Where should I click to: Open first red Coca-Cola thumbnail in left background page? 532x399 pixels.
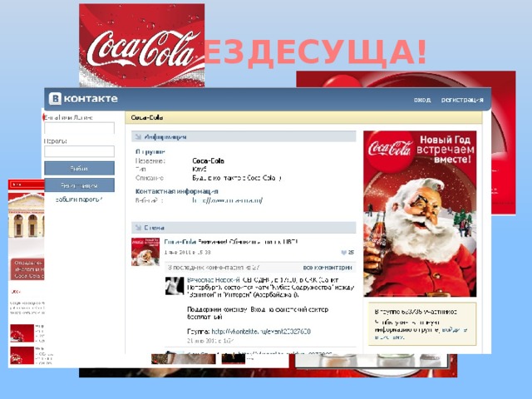point(22,332)
